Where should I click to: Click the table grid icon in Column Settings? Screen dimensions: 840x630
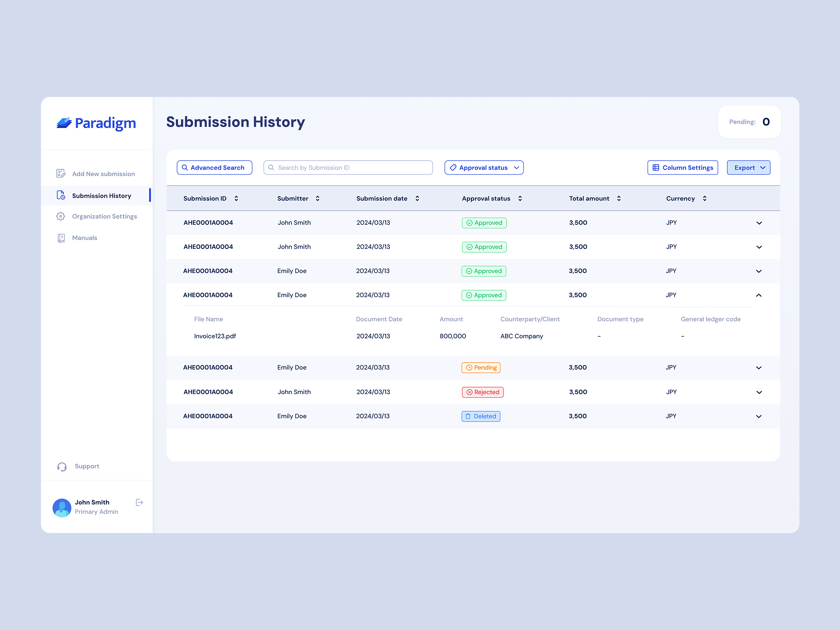[656, 167]
